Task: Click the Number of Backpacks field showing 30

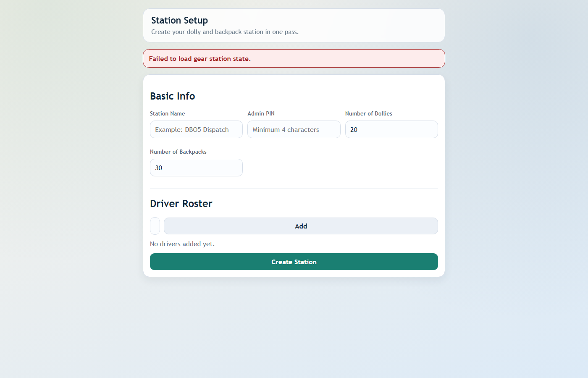Action: (196, 168)
